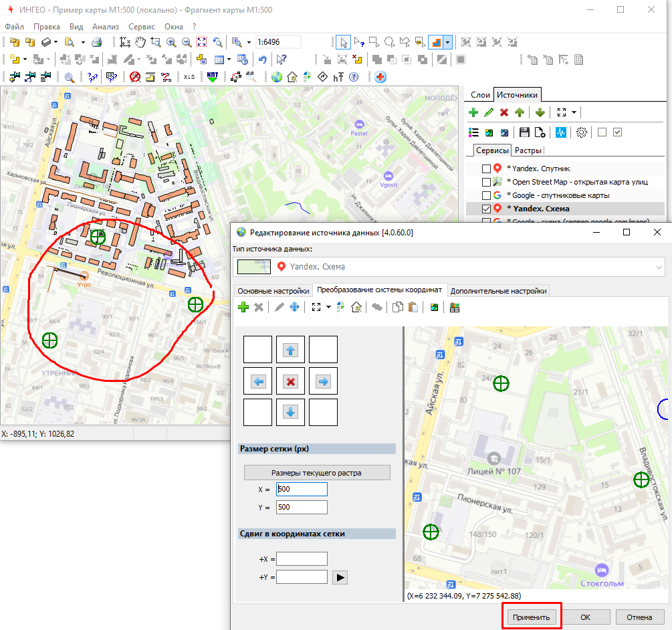
Task: Choose the circle selection tool
Action: (390, 42)
